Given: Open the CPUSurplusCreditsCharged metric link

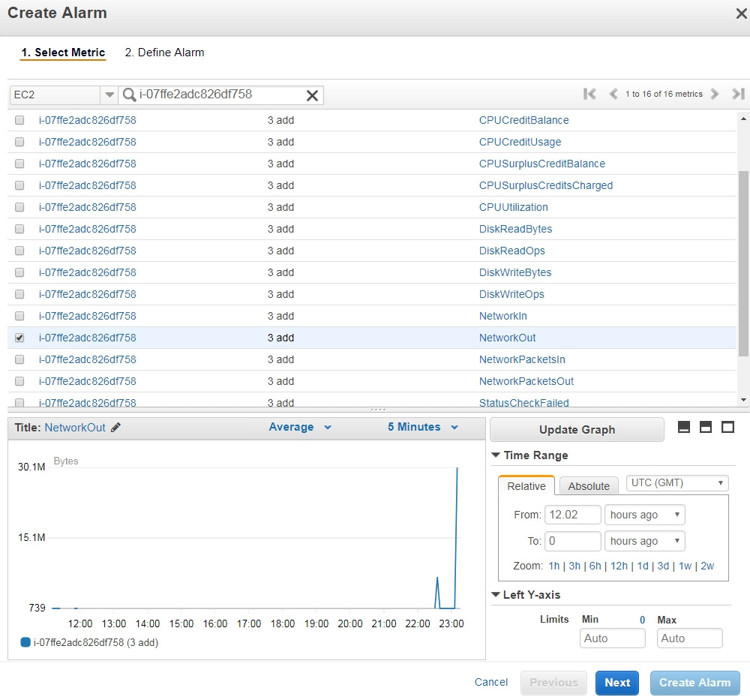Looking at the screenshot, I should pyautogui.click(x=546, y=185).
